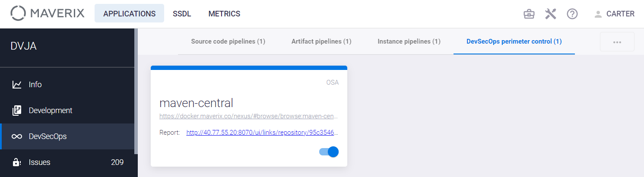This screenshot has width=644, height=177.
Task: Select the DevSecOps infinity icon
Action: (x=17, y=136)
